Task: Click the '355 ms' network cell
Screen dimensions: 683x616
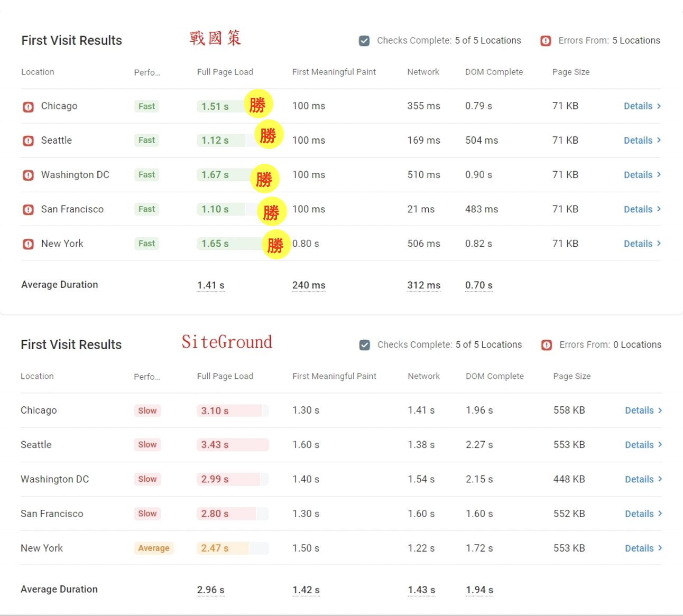Action: coord(423,106)
